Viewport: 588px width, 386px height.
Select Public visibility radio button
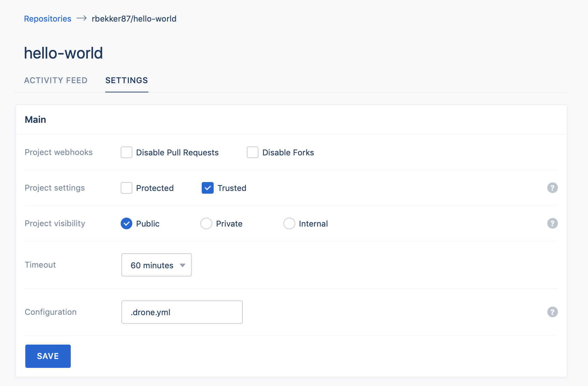coord(126,223)
